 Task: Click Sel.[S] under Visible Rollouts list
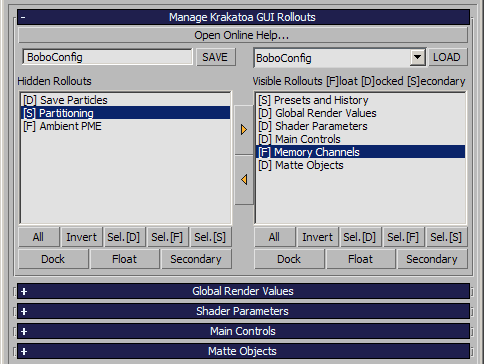tap(447, 237)
